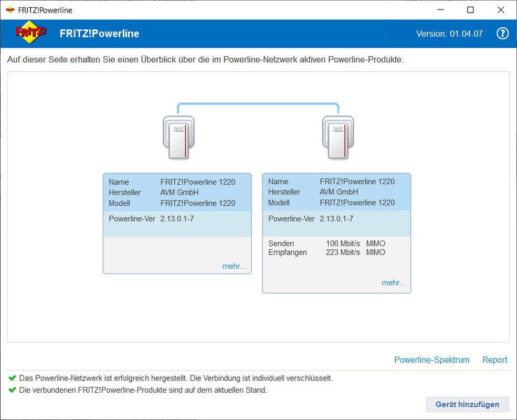Screen dimensions: 517x420
Task: Select the right Powerline adapter device image
Action: tap(338, 138)
